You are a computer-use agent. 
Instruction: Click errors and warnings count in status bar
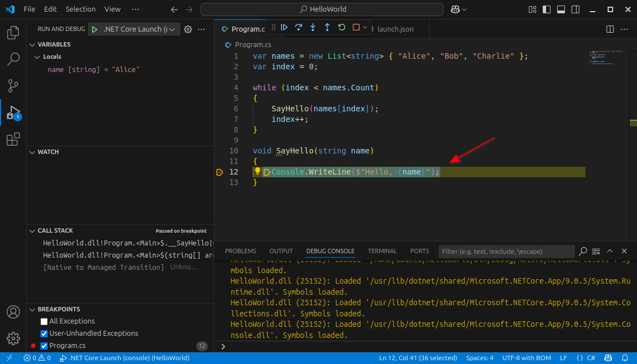click(37, 358)
